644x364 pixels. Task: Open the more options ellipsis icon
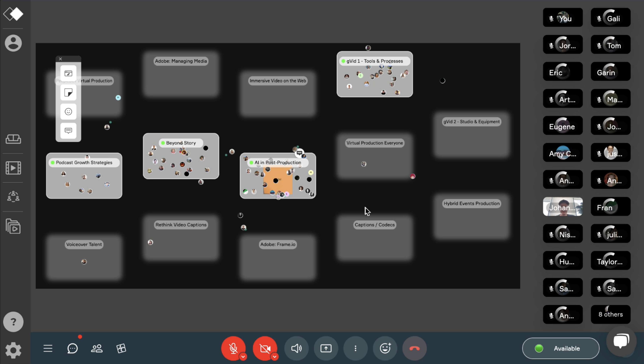355,348
